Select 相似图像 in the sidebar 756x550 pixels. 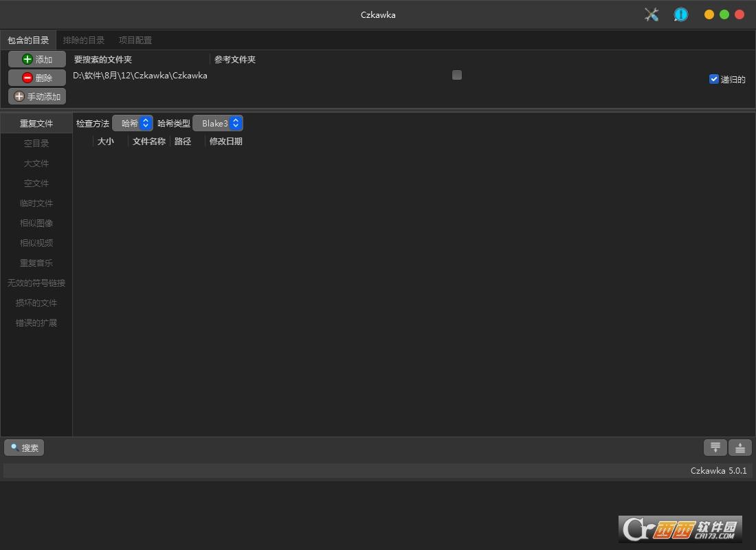click(36, 223)
